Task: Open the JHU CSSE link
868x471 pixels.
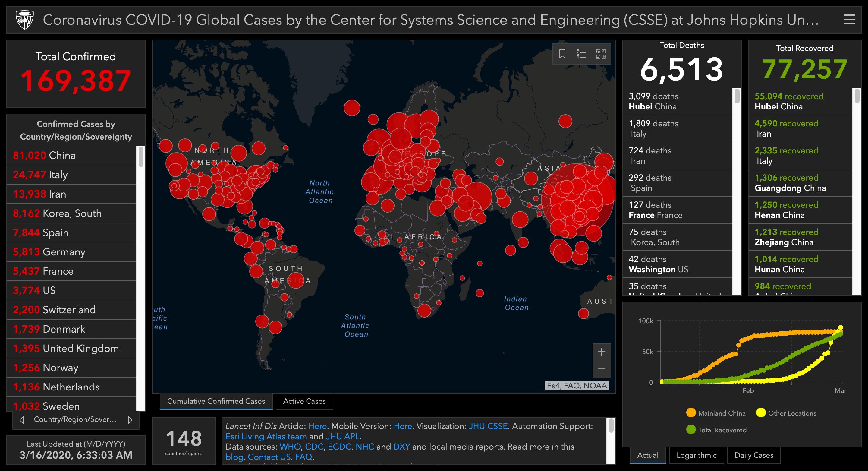Action: (488, 426)
